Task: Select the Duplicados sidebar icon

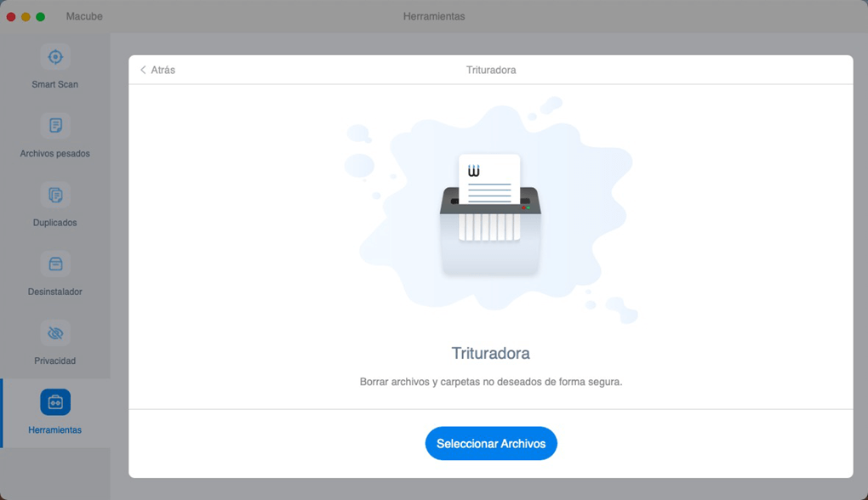Action: click(x=54, y=195)
